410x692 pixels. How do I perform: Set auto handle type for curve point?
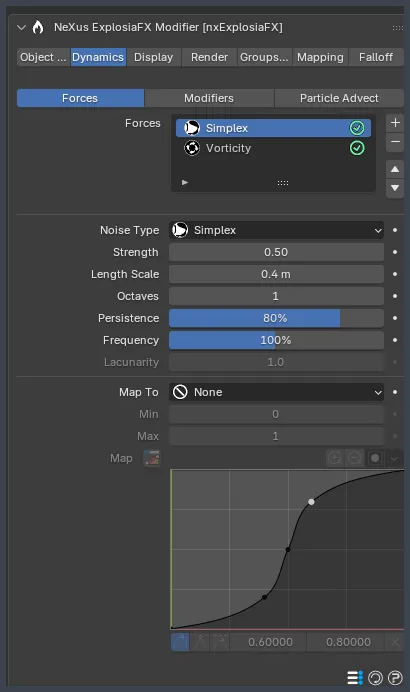click(180, 642)
